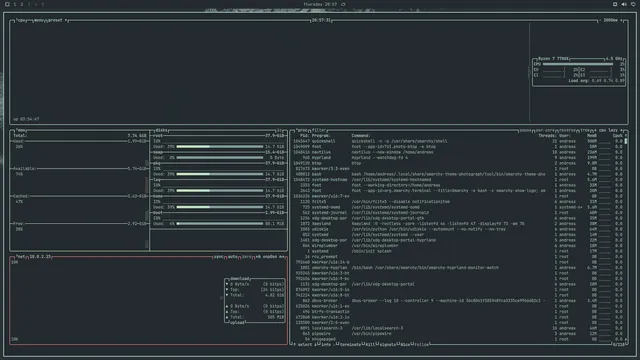Select the nautilus process row
This screenshot has height=360, width=640.
tap(458, 152)
